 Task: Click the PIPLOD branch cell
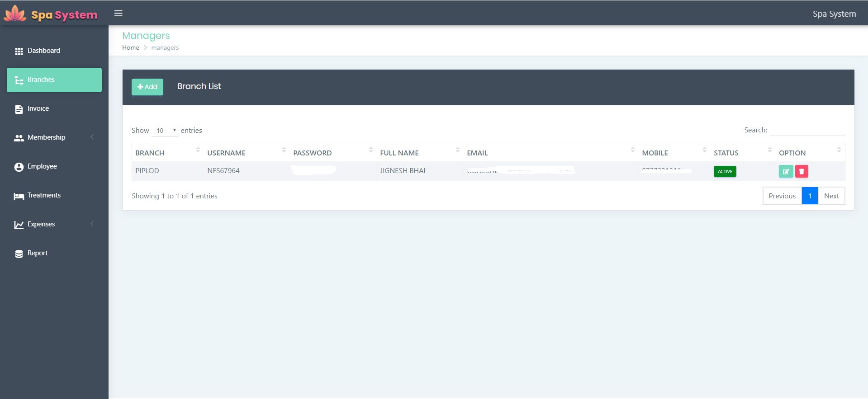(x=147, y=171)
